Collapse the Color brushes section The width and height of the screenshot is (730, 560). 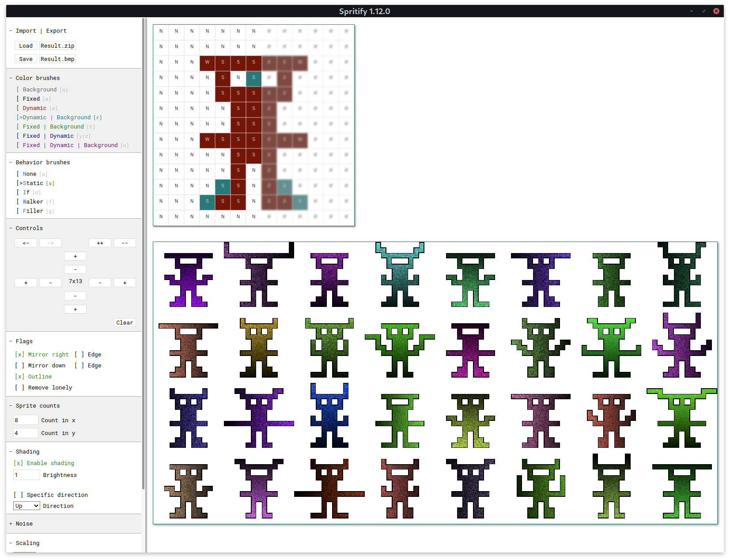pyautogui.click(x=11, y=78)
